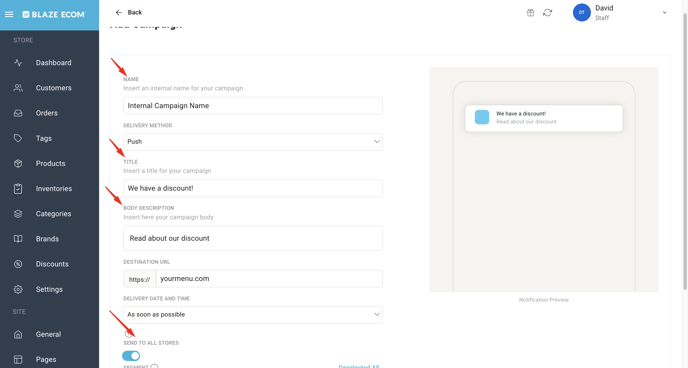Click the Internal Campaign Name field
This screenshot has height=368, width=688.
[253, 106]
